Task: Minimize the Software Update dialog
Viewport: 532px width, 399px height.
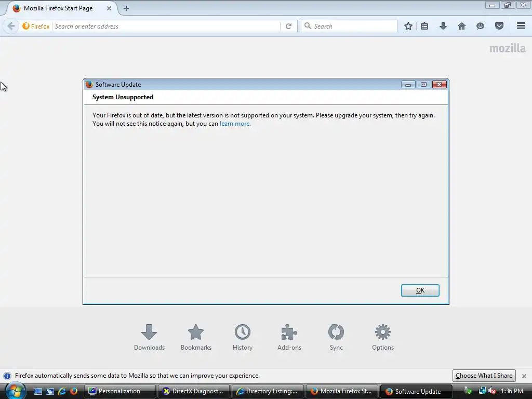Action: 408,85
